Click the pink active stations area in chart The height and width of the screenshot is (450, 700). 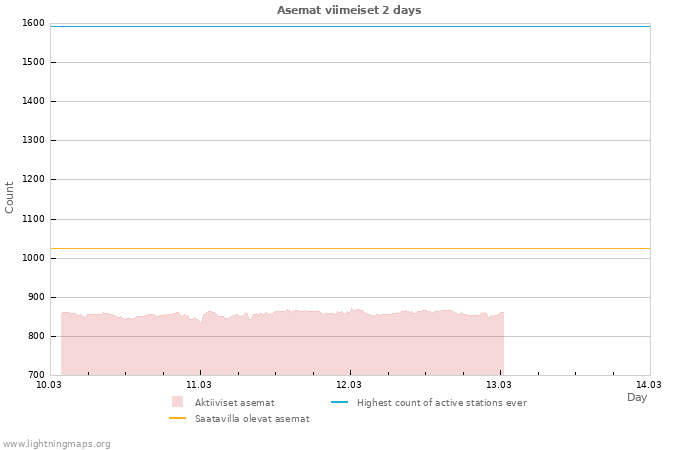(280, 345)
